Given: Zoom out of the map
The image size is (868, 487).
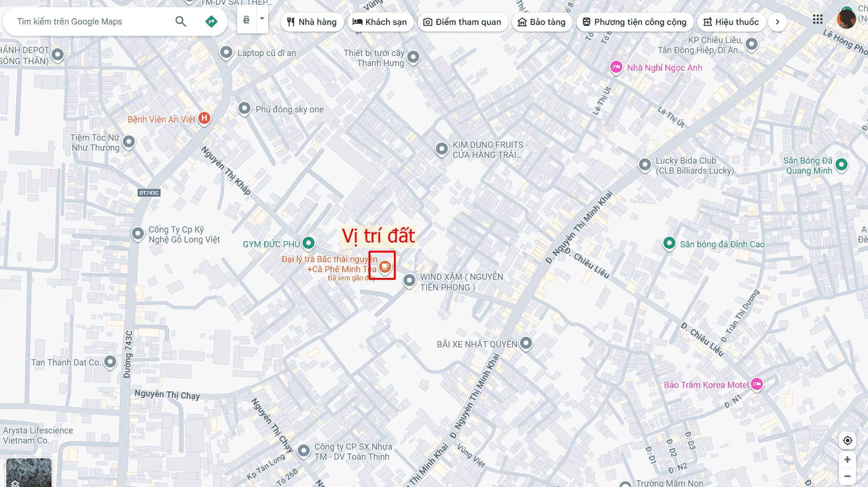Looking at the screenshot, I should [847, 476].
